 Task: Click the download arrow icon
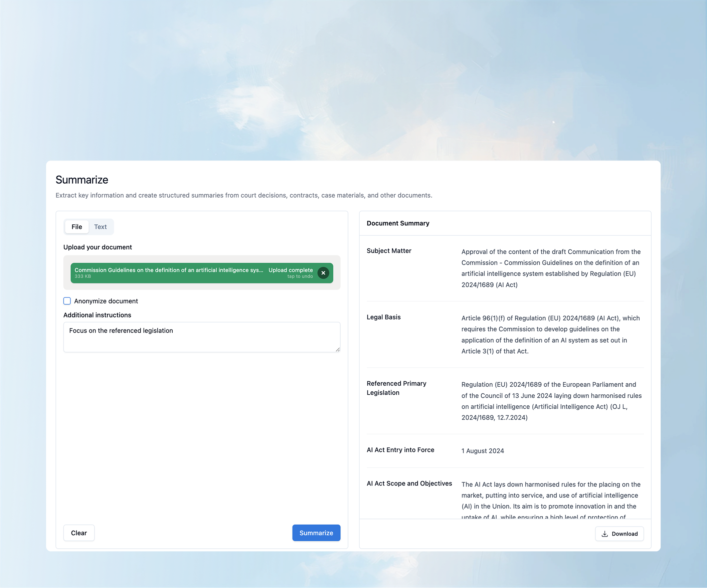tap(604, 534)
